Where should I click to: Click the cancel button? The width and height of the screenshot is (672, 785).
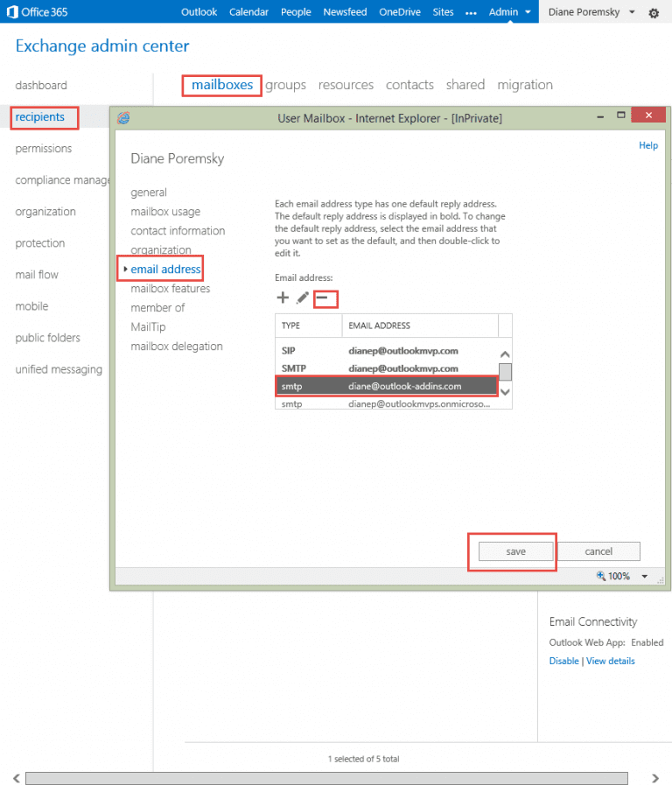click(598, 551)
